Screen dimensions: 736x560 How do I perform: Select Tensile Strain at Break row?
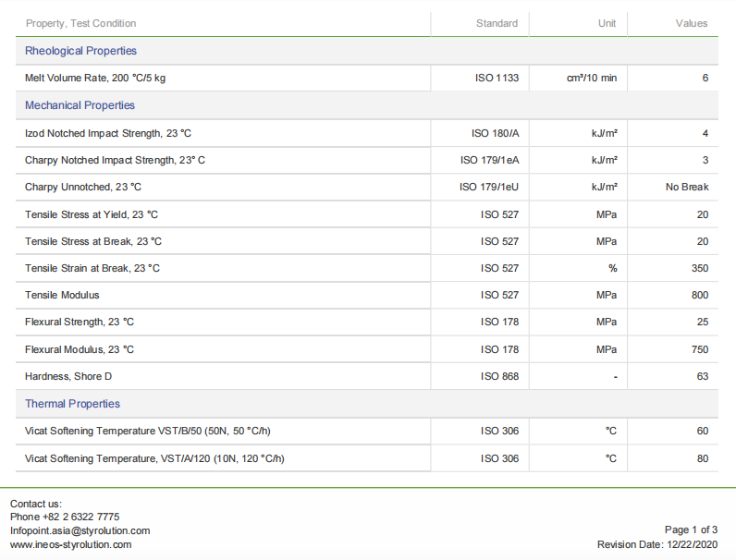pyautogui.click(x=92, y=268)
